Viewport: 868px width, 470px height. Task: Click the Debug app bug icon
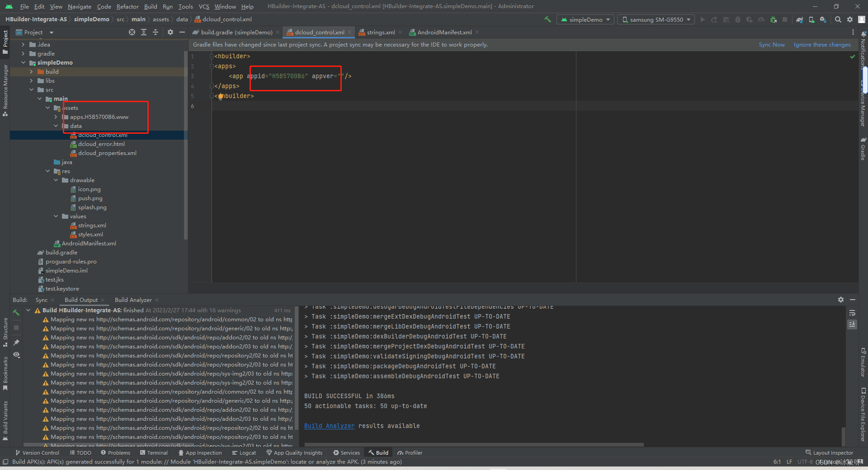(x=738, y=19)
